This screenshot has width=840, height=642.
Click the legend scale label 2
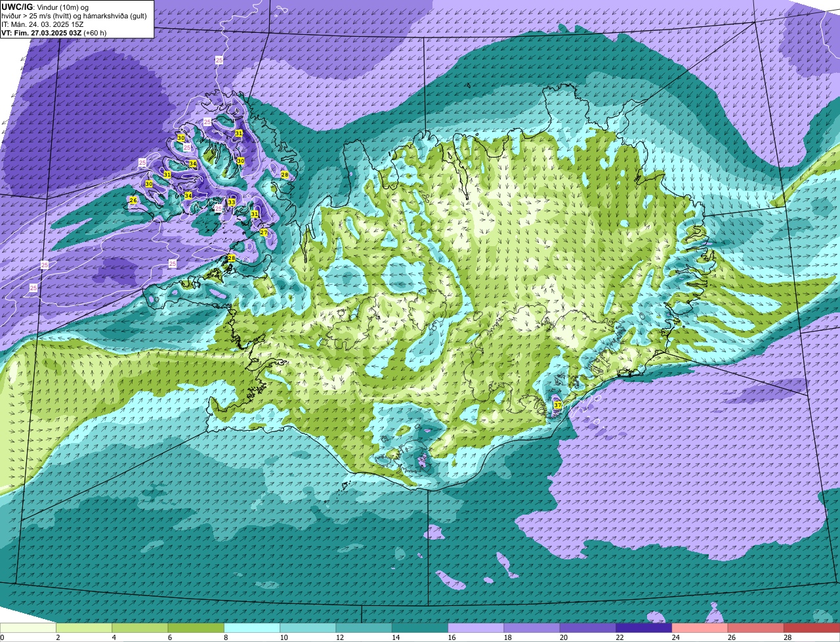click(x=58, y=637)
